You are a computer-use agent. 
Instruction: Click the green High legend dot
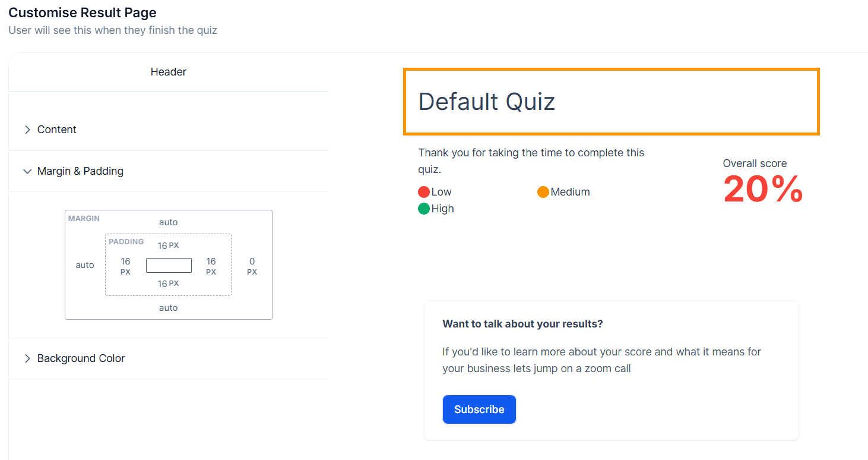[x=424, y=209]
